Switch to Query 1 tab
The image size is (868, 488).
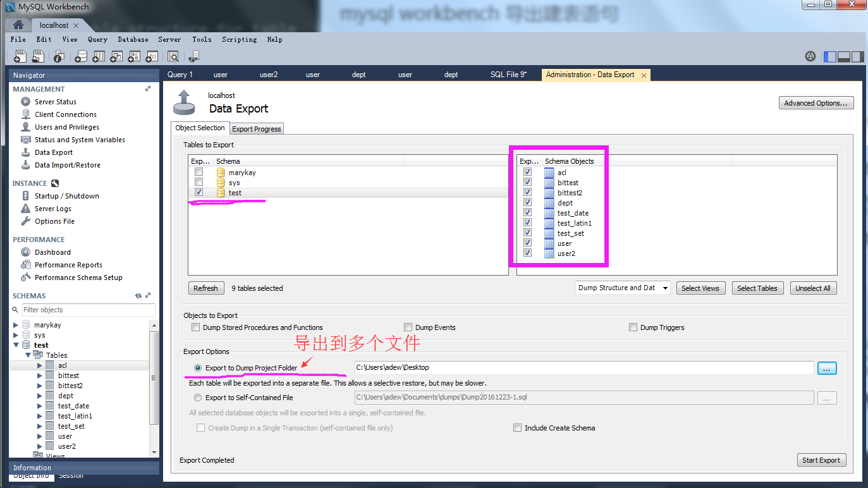click(180, 75)
